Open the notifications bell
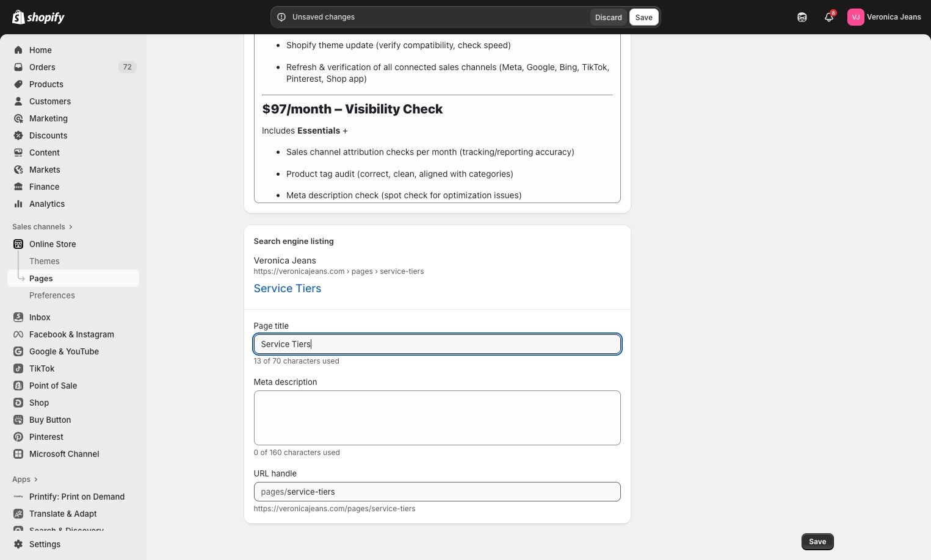931x560 pixels. pos(828,17)
